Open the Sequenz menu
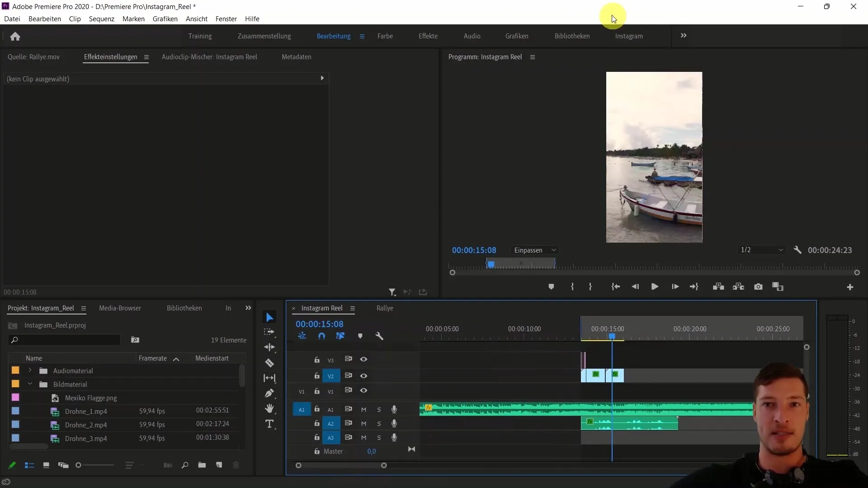 click(102, 19)
